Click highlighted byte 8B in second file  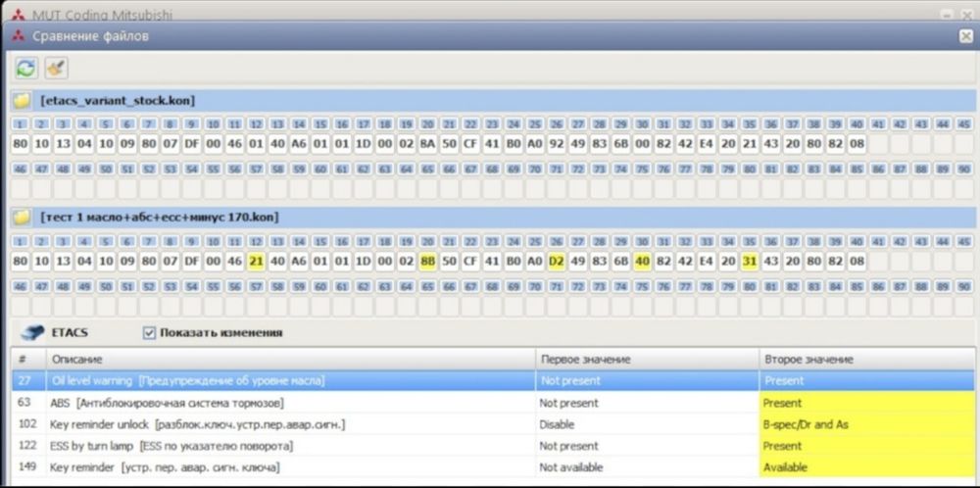point(427,262)
